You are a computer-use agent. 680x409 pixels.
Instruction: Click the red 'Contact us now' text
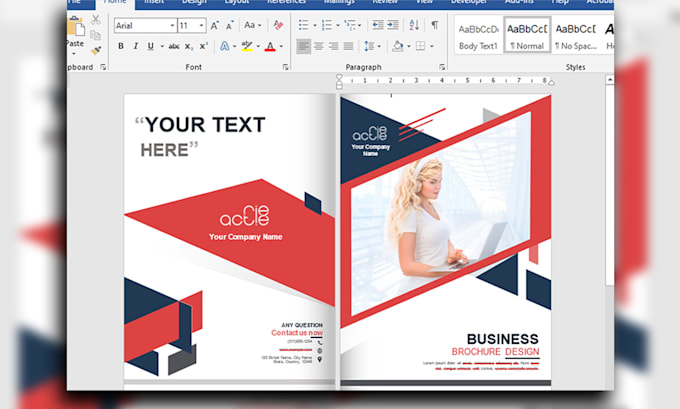coord(297,333)
